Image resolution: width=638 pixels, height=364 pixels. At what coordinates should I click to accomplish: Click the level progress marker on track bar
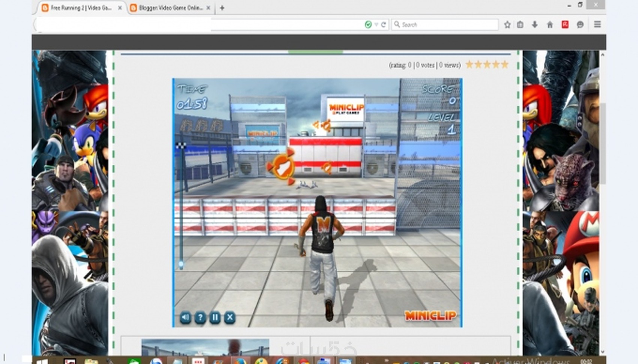tap(181, 265)
